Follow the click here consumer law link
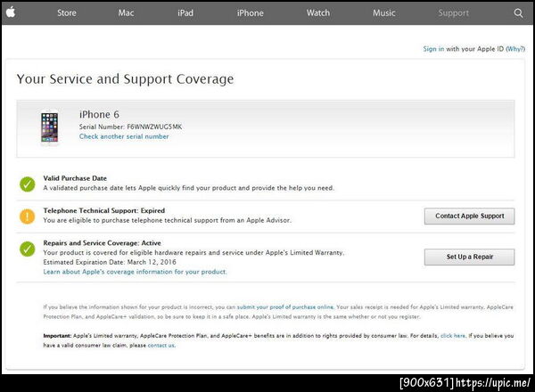The image size is (535, 392). (453, 335)
